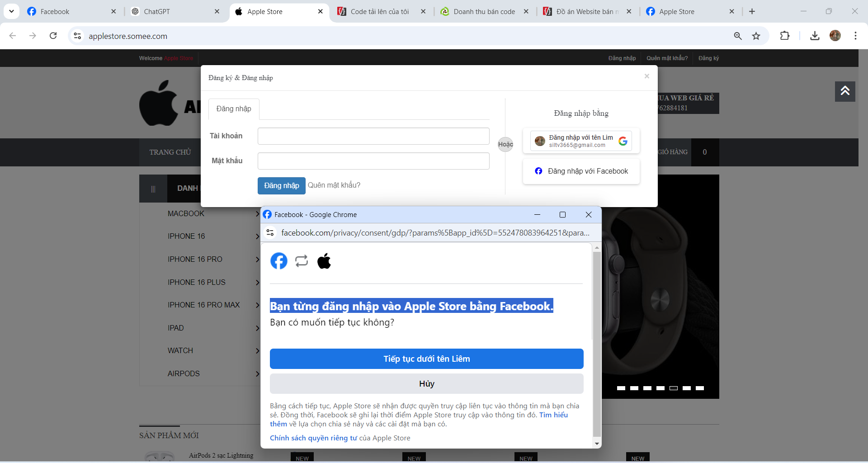
Task: Click the Hủy button in Facebook popup
Action: click(x=427, y=384)
